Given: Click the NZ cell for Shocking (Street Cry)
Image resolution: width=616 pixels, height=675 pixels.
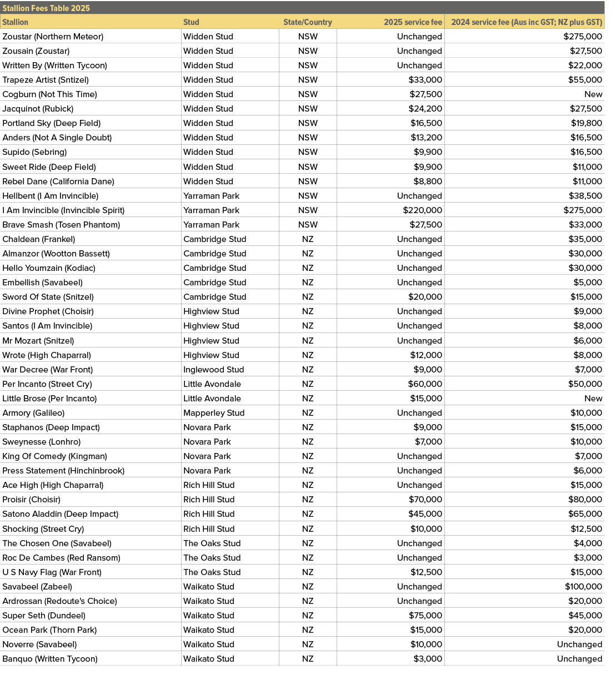Looking at the screenshot, I should (x=308, y=528).
